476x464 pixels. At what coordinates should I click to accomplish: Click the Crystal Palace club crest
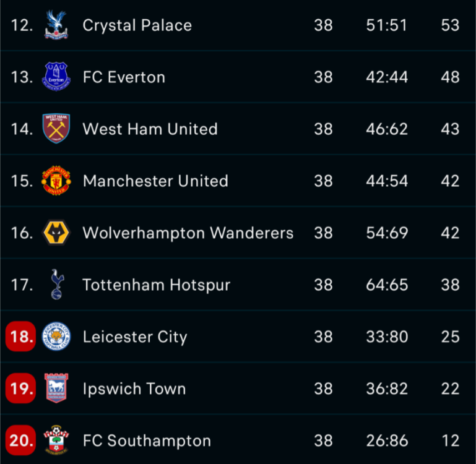click(56, 25)
